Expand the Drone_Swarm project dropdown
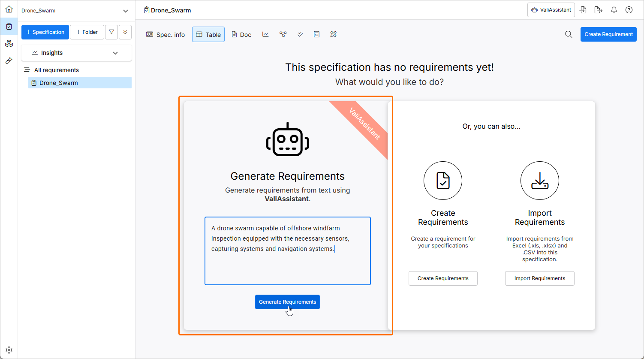This screenshot has height=359, width=644. 125,11
